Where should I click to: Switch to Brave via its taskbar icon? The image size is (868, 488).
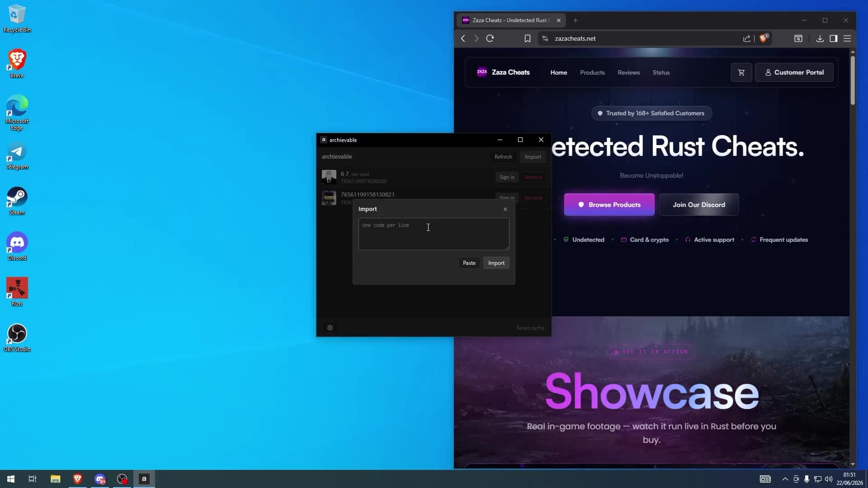pos(77,479)
